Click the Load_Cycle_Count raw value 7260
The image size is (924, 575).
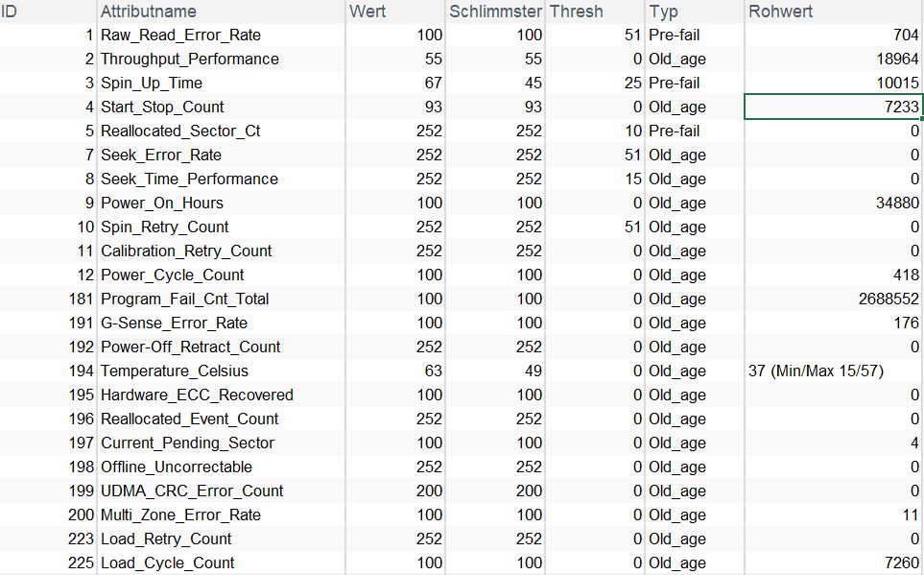(901, 563)
